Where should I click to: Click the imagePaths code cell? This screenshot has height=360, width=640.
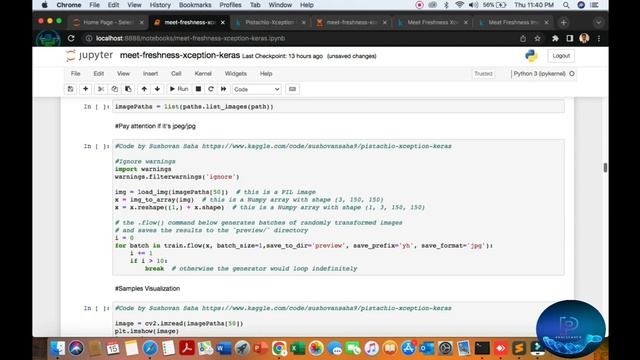click(338, 107)
